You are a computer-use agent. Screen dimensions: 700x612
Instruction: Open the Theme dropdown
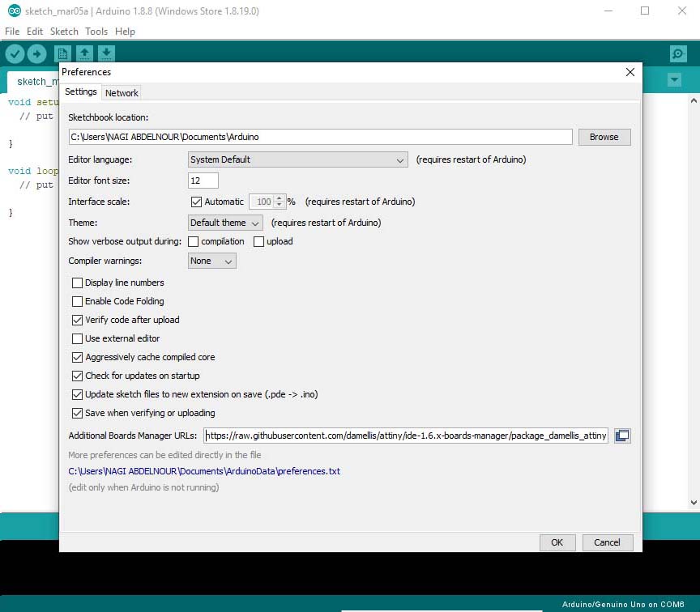(x=225, y=223)
